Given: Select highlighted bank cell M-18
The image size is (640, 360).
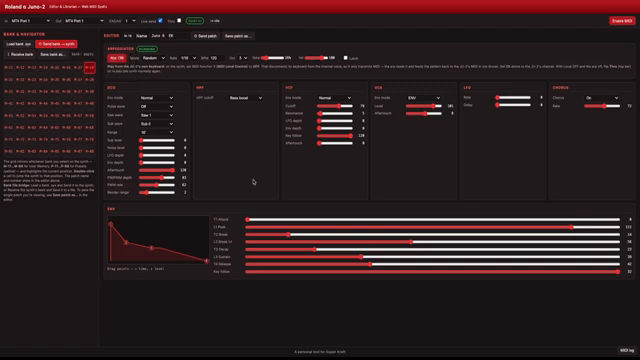Looking at the screenshot, I should pyautogui.click(x=90, y=68).
